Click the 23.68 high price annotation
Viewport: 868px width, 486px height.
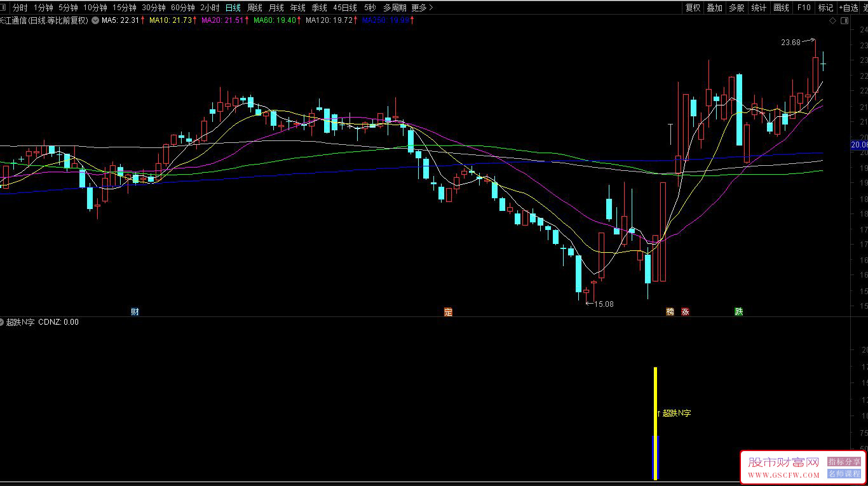pos(790,43)
